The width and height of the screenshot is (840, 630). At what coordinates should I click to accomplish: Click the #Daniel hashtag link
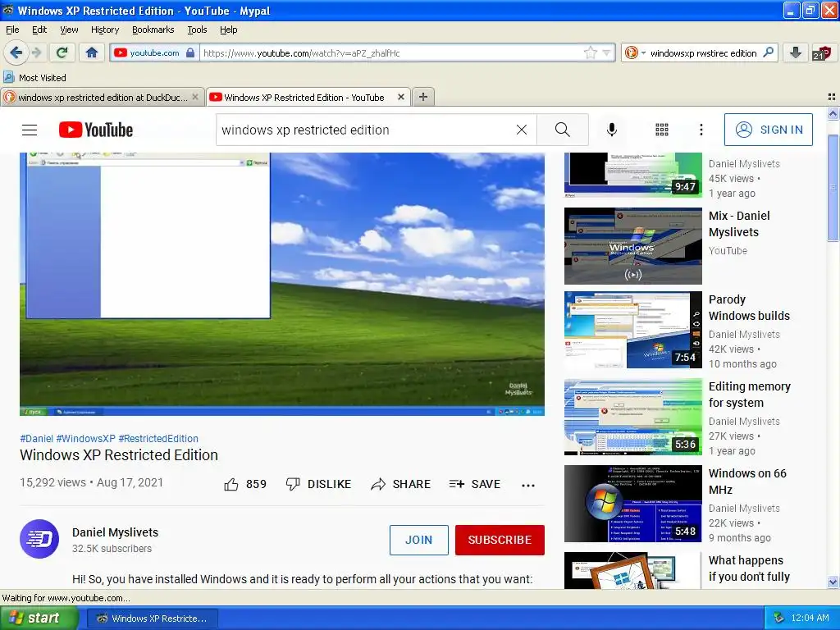coord(36,438)
